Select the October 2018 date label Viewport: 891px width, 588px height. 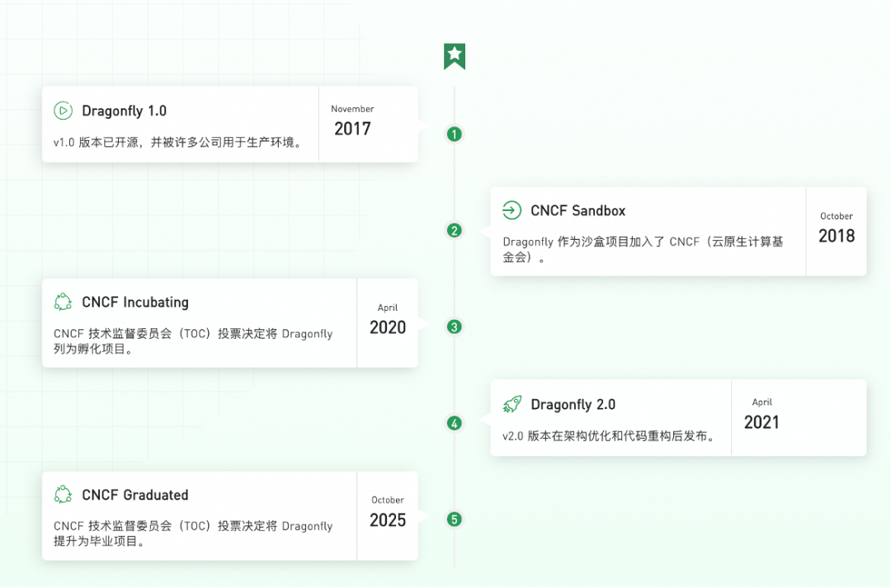tap(837, 227)
